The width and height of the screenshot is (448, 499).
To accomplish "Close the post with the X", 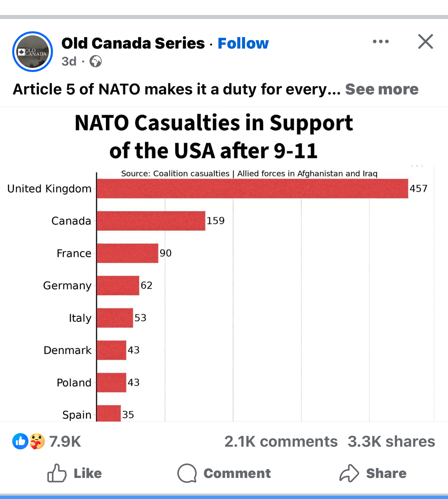I will (425, 42).
